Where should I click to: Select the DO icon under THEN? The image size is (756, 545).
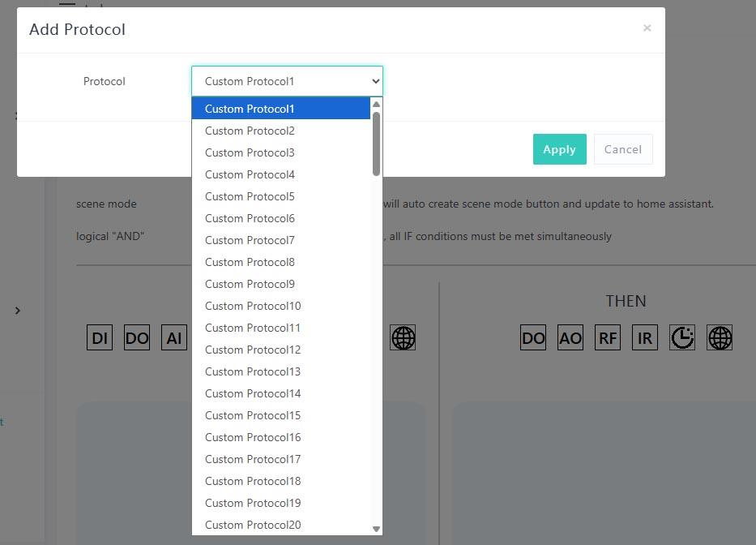click(532, 337)
